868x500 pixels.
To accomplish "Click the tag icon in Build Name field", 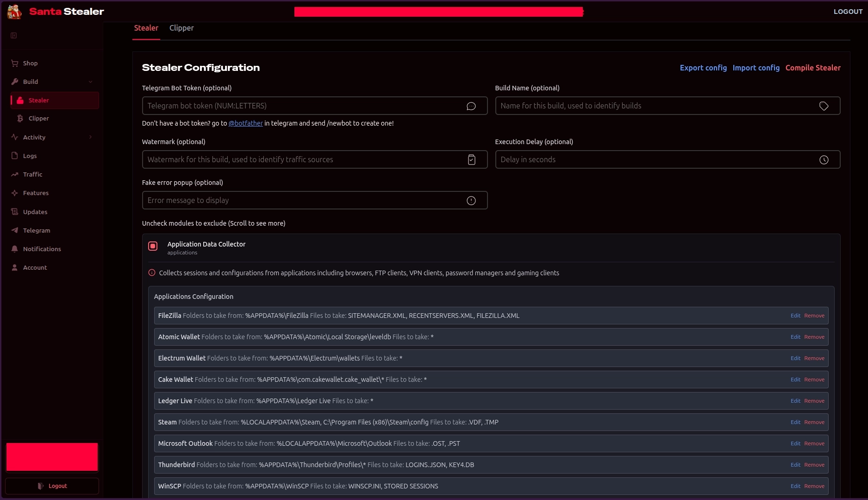I will click(824, 106).
